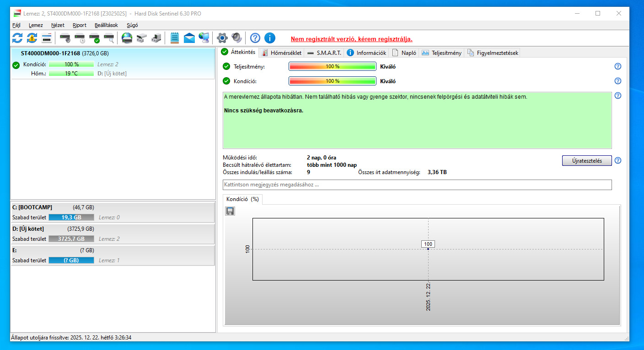644x350 pixels.
Task: Click the '2 nap, 0 óra' value
Action: (x=322, y=158)
